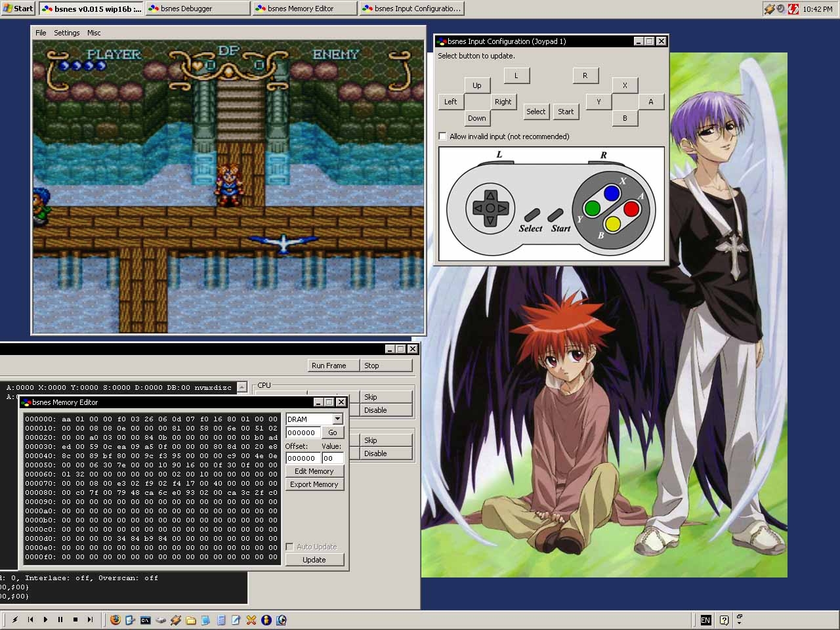
Task: Click the upper Disable button in debugger
Action: (x=386, y=410)
